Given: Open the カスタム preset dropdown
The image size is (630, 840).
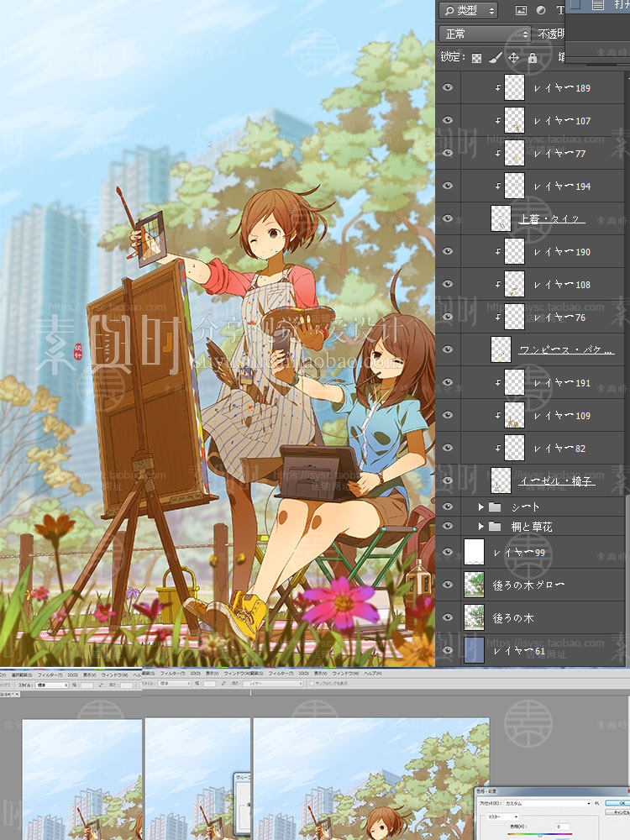Looking at the screenshot, I should [x=548, y=804].
